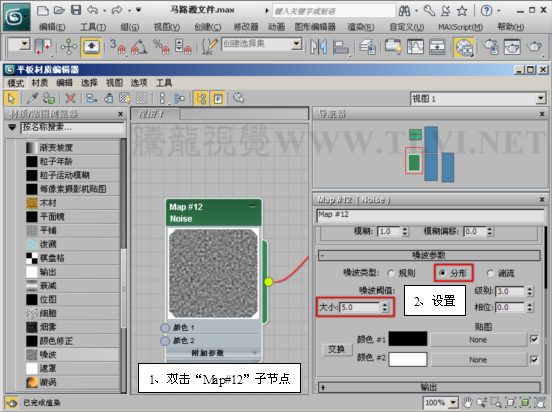Click the render production teapot icon
This screenshot has height=412, width=552.
pos(534,47)
